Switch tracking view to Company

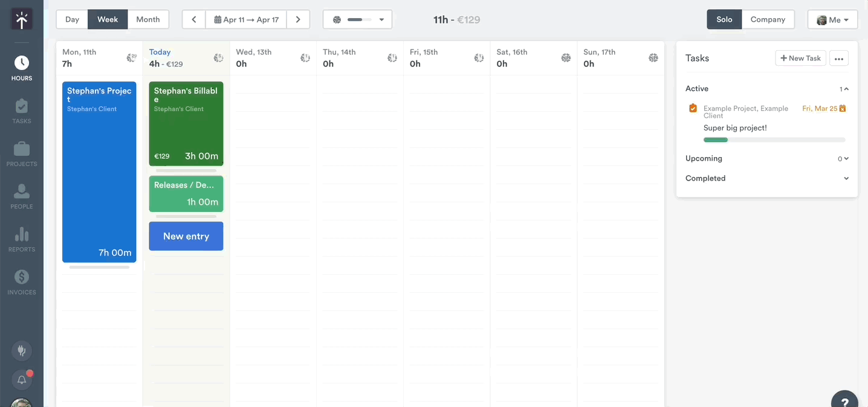[768, 19]
